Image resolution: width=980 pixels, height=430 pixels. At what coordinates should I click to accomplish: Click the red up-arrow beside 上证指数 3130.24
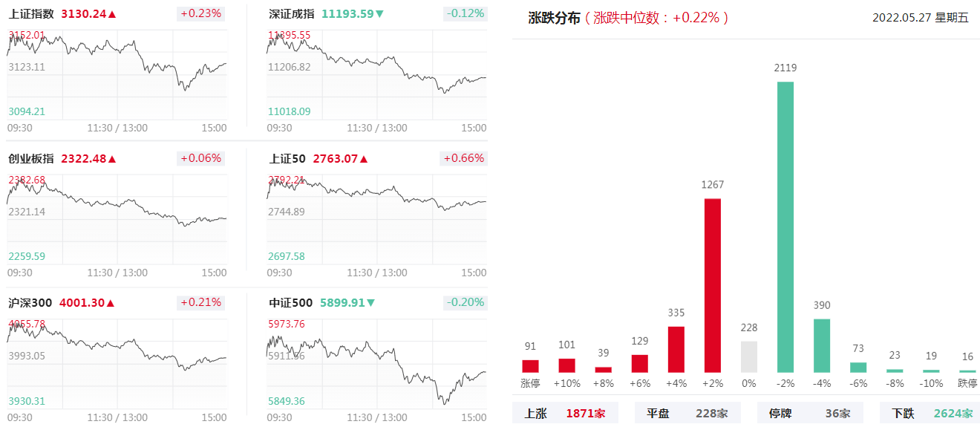coord(112,14)
